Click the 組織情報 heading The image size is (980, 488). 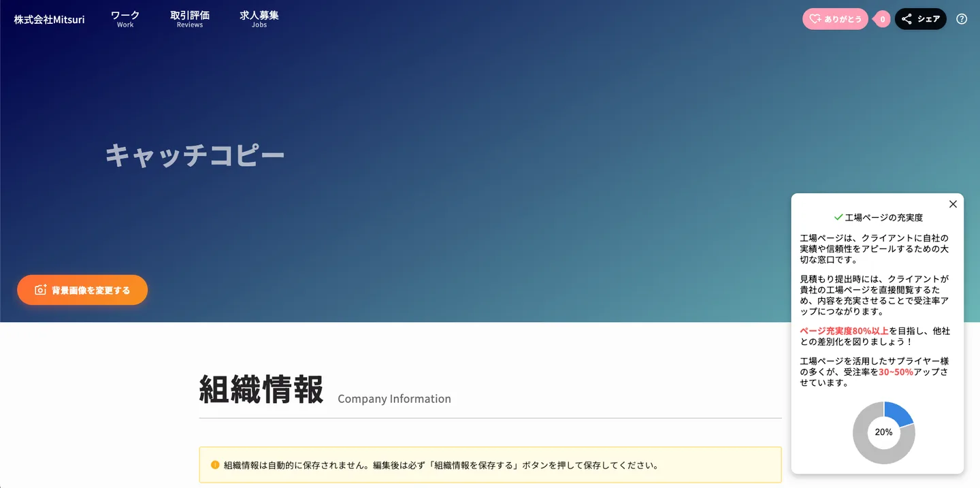[x=261, y=389]
